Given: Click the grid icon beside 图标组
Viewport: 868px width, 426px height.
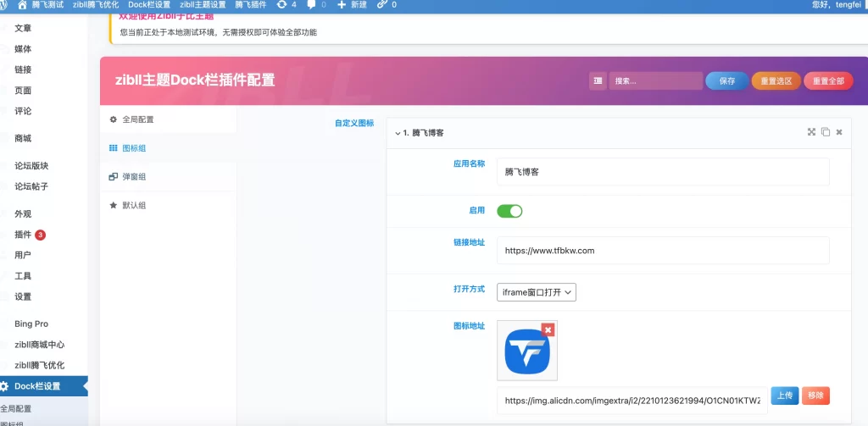Looking at the screenshot, I should pos(113,148).
